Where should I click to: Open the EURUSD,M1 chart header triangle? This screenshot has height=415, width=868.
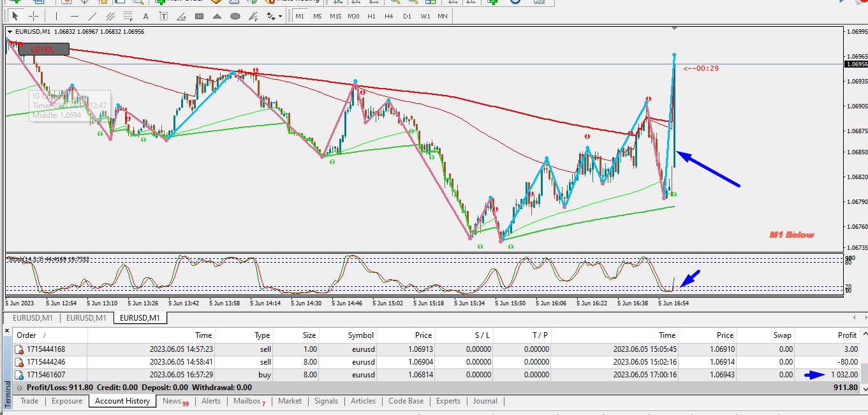[x=10, y=31]
